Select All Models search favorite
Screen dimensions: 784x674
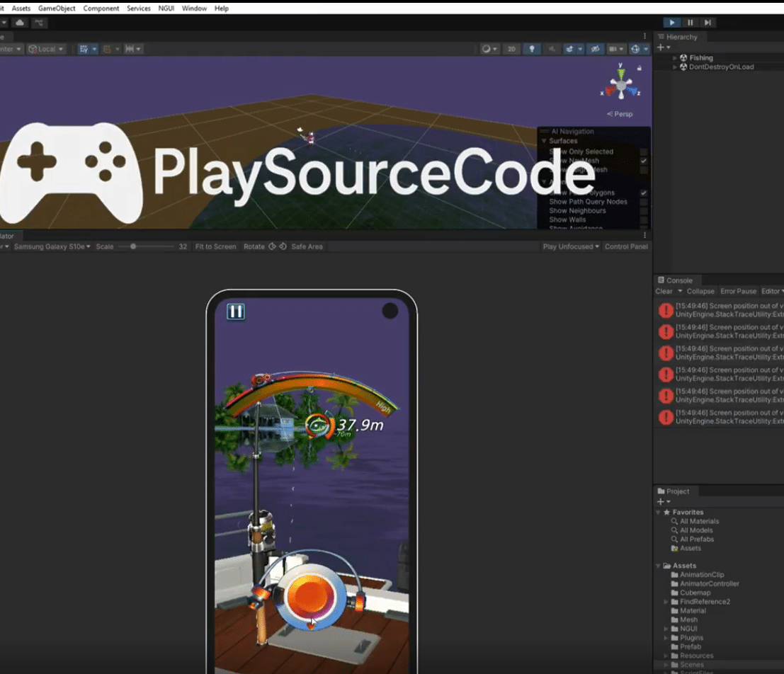click(696, 530)
